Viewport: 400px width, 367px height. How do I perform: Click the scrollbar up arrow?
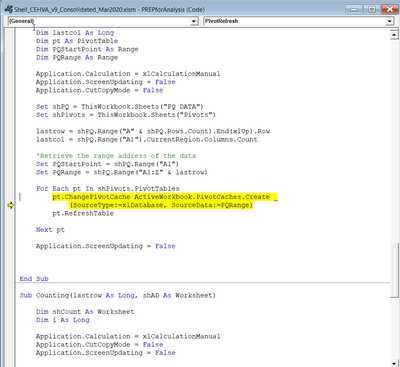coord(394,35)
